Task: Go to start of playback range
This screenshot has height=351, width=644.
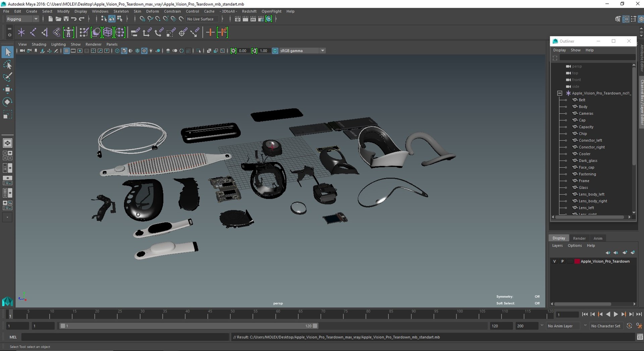Action: tap(585, 314)
